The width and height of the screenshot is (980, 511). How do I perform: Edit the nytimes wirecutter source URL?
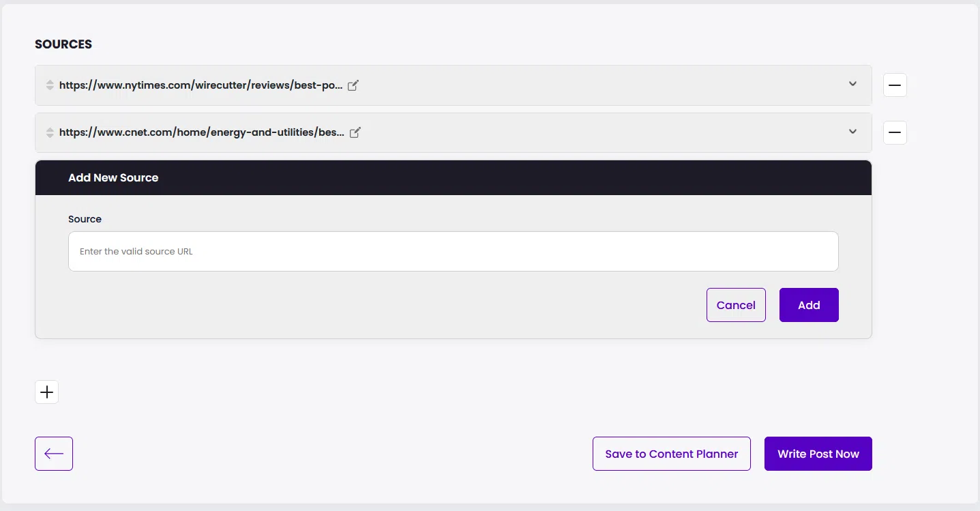tap(353, 85)
